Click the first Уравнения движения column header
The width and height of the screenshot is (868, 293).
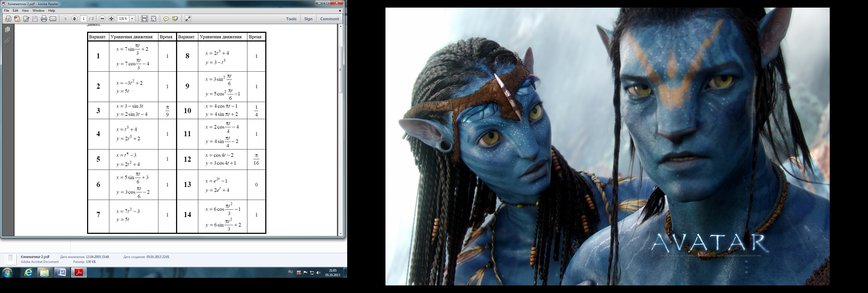132,37
